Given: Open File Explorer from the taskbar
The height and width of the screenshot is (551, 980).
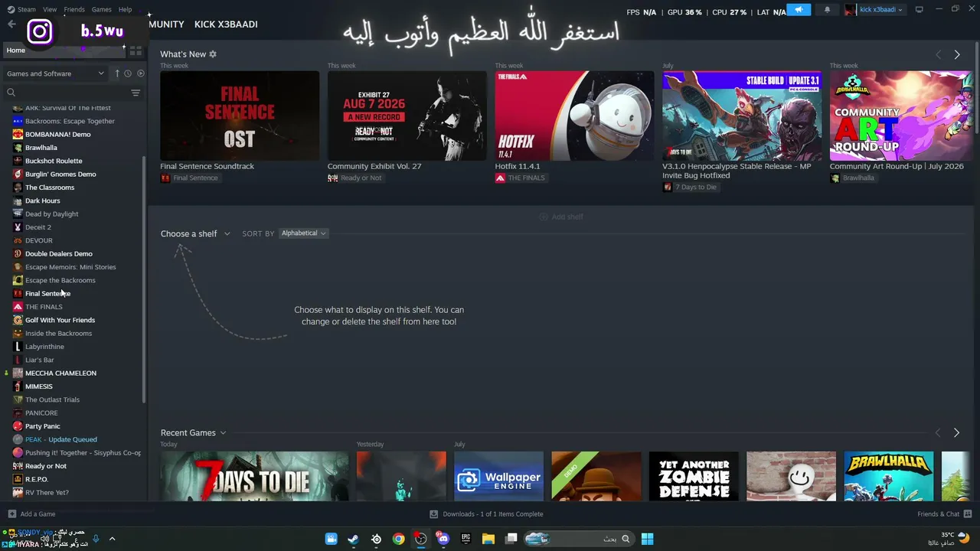Looking at the screenshot, I should (488, 539).
